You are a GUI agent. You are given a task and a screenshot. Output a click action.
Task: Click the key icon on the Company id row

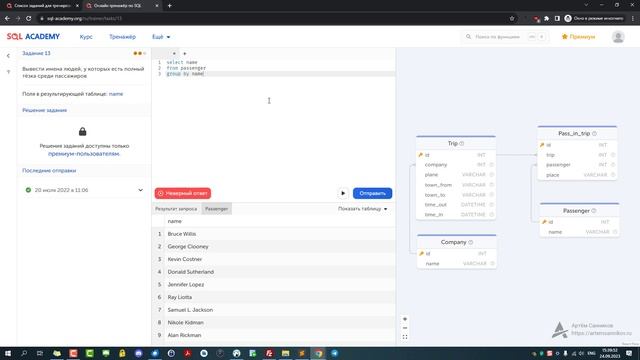(x=422, y=254)
